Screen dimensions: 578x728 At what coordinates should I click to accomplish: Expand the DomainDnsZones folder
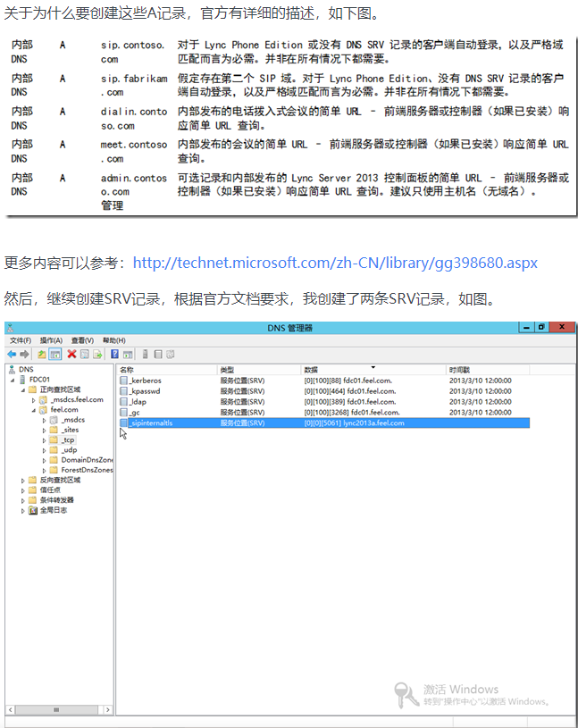[x=44, y=461]
